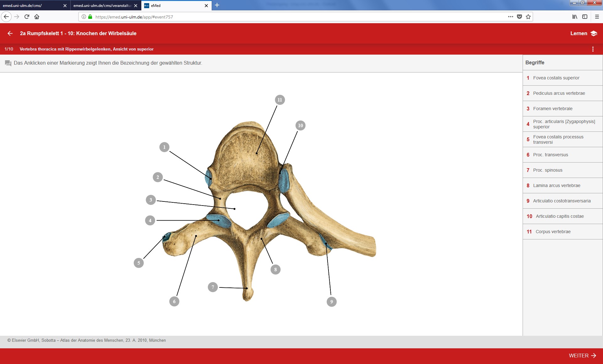Screen dimensions: 603x364
Task: Select term 9 Articulatio costotransversaria
Action: coord(562,201)
